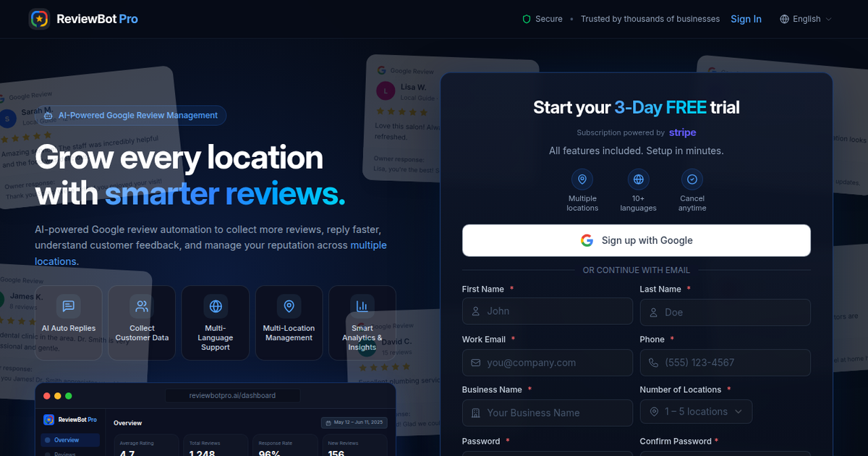Focus the Last Name input field
868x456 pixels.
point(725,312)
